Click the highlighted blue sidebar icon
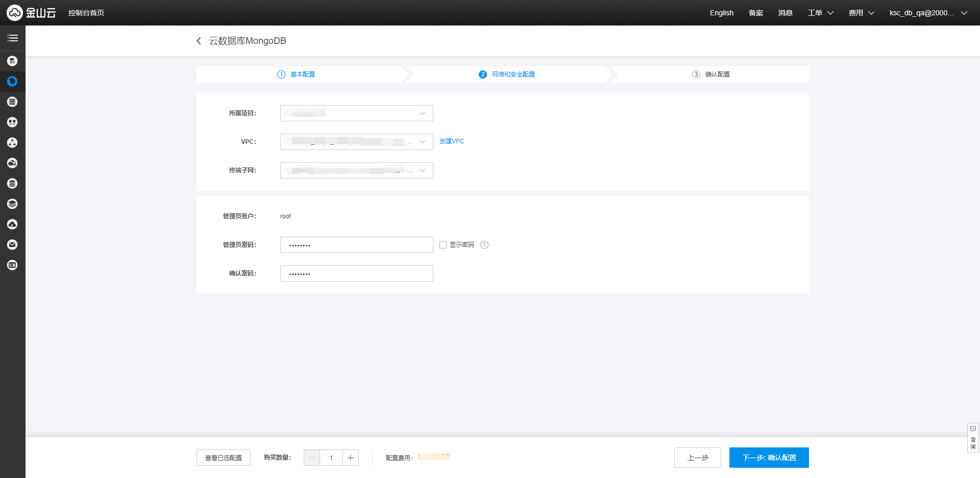The width and height of the screenshot is (980, 478). [x=12, y=82]
